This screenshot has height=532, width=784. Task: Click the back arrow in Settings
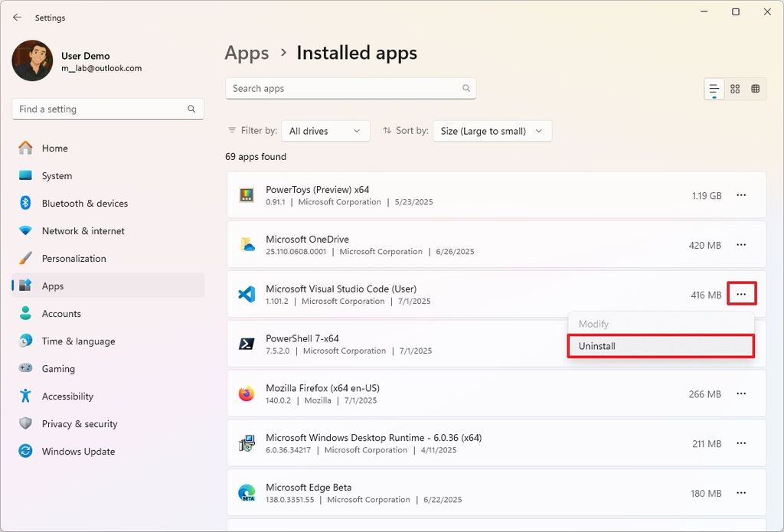click(17, 18)
